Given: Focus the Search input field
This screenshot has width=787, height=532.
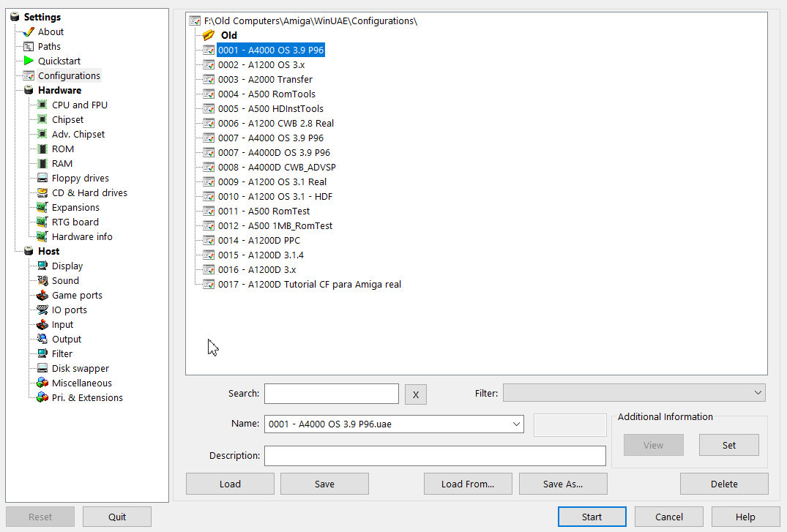Looking at the screenshot, I should click(331, 394).
